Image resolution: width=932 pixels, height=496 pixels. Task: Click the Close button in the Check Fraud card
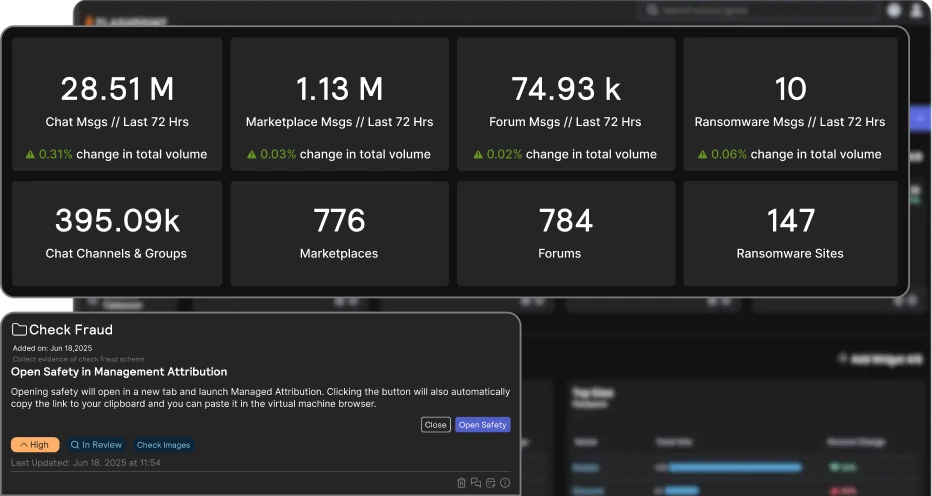tap(436, 425)
